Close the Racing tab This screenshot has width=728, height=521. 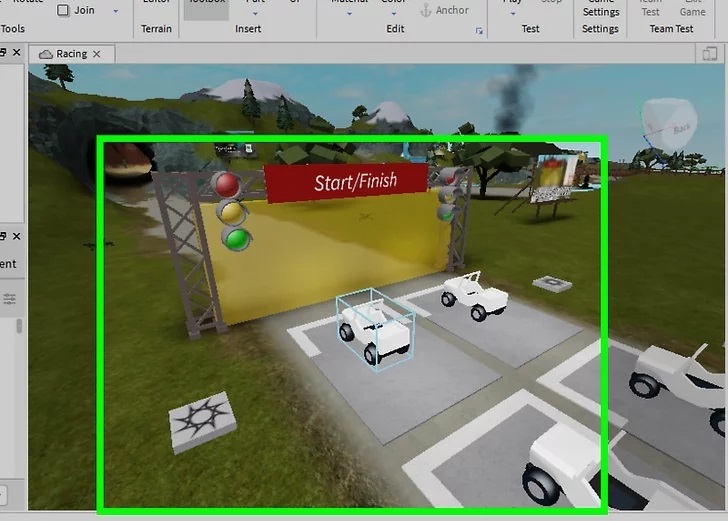(97, 54)
